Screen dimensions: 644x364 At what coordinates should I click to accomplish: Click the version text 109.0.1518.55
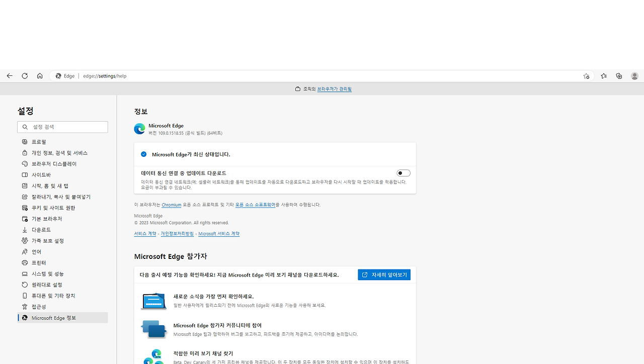[x=185, y=133]
